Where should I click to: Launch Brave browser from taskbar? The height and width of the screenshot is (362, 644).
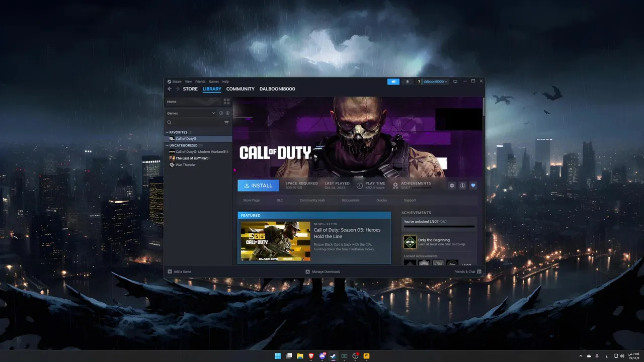(311, 356)
